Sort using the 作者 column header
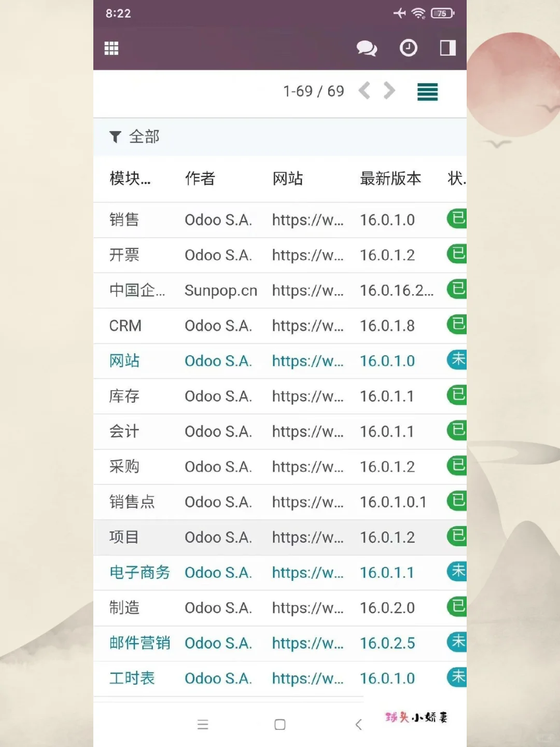Screen dimensions: 560x747 tap(200, 178)
